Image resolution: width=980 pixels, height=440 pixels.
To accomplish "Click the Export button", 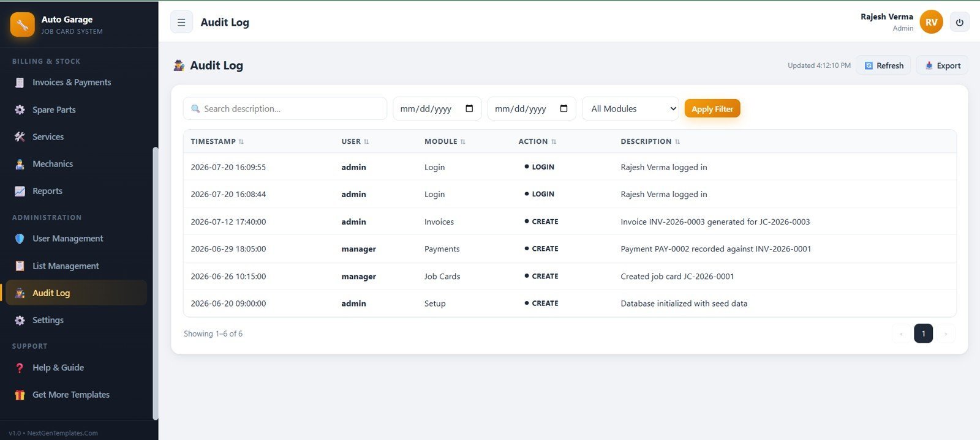I will (x=942, y=65).
